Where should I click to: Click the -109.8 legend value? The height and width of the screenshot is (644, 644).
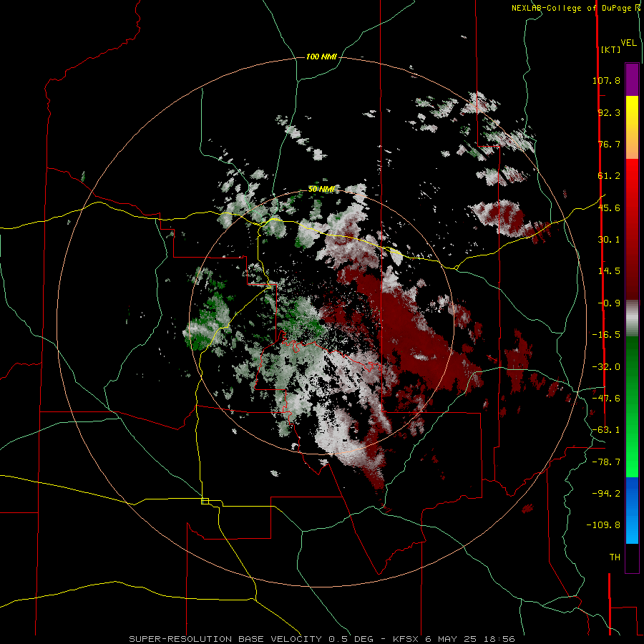coord(603,525)
